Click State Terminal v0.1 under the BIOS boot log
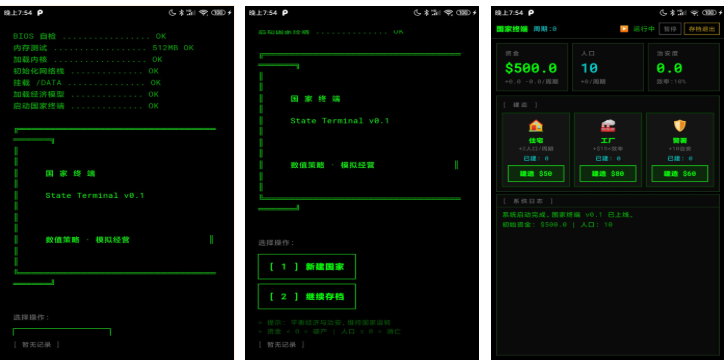 [95, 196]
